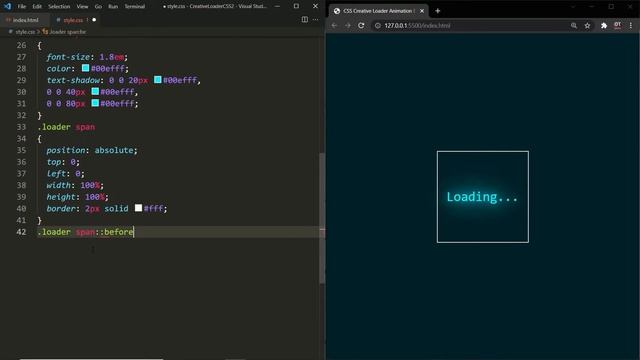
Task: Open the color swatch on line 29
Action: tap(158, 80)
